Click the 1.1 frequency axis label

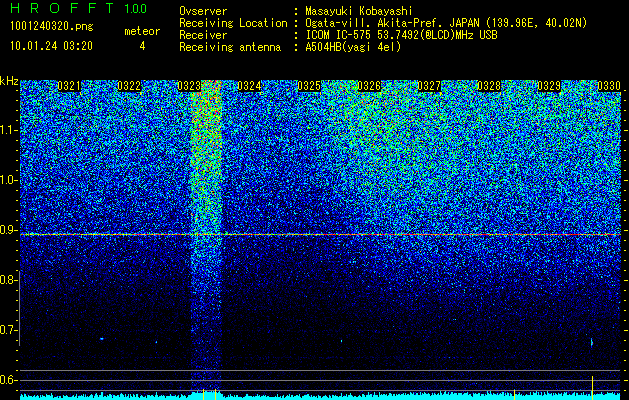(7, 130)
